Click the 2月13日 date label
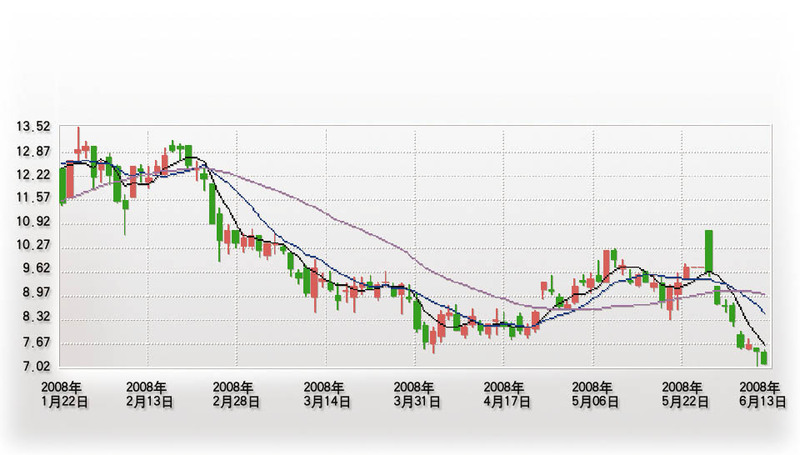The width and height of the screenshot is (800, 455). 150,401
